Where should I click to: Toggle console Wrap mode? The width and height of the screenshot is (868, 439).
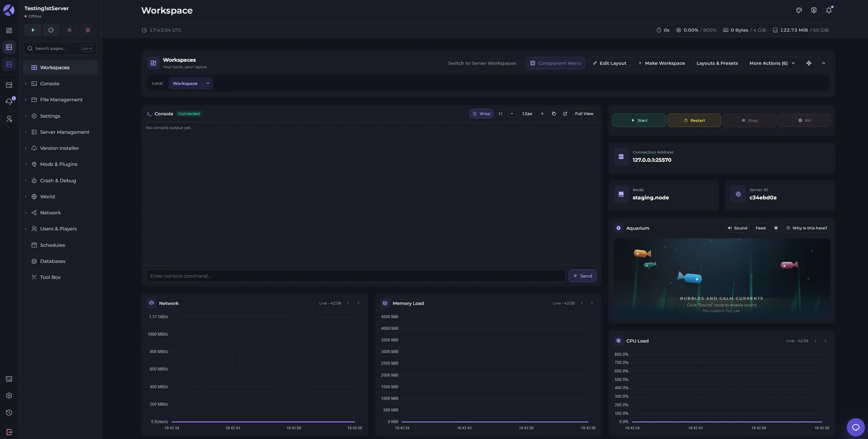[482, 114]
